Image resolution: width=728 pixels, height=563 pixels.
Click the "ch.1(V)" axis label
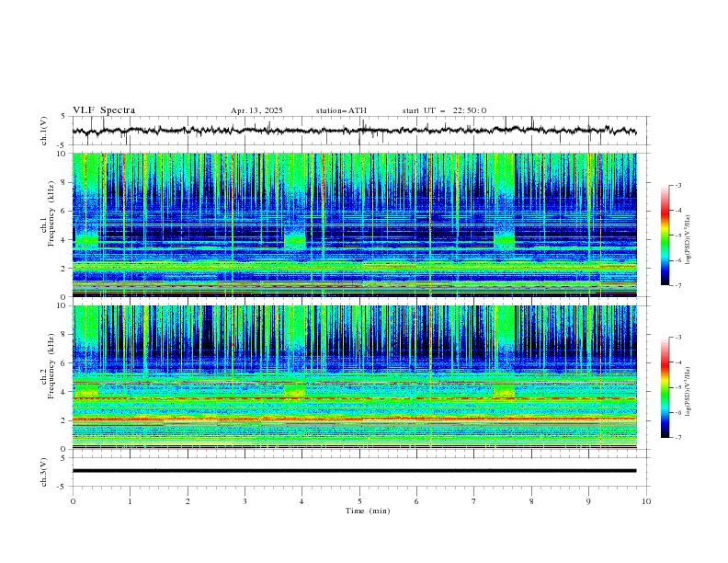(44, 131)
